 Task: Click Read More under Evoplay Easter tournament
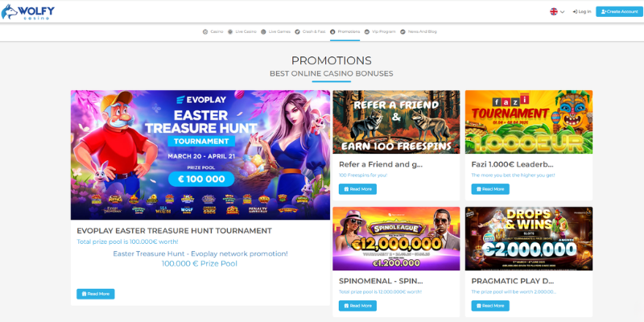coord(95,294)
